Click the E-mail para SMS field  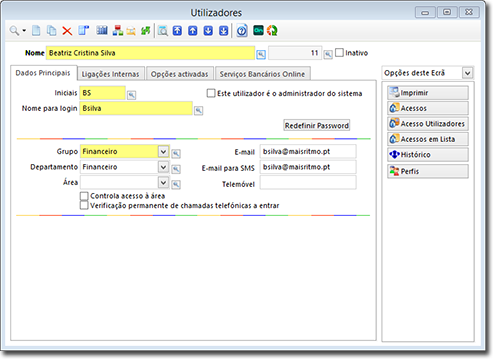tap(308, 167)
